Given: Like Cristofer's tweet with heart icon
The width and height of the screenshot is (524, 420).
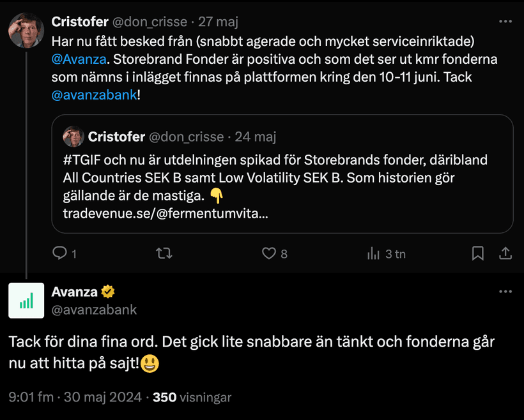Looking at the screenshot, I should [269, 253].
